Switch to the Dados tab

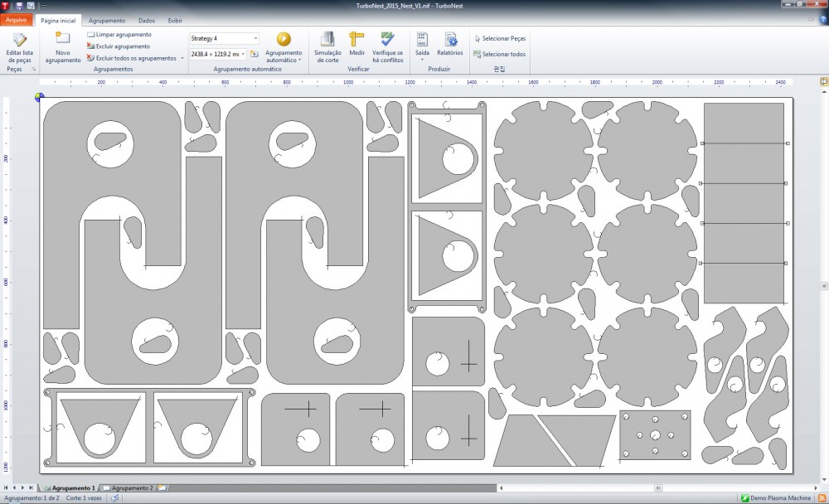click(x=147, y=21)
